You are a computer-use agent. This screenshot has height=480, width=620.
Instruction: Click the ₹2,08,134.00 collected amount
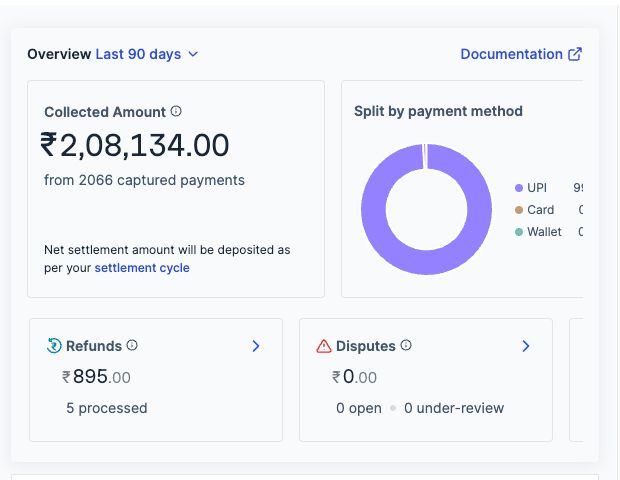coord(135,146)
